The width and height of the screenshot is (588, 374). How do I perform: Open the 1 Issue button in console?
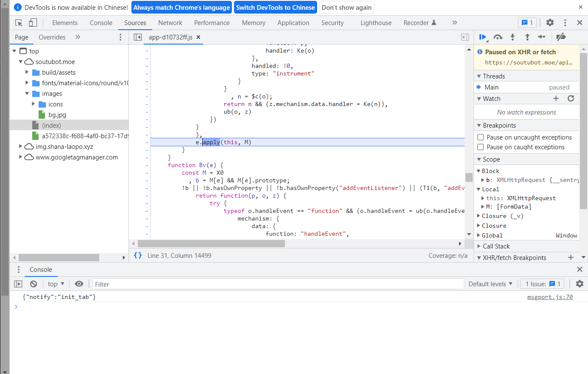pos(542,284)
